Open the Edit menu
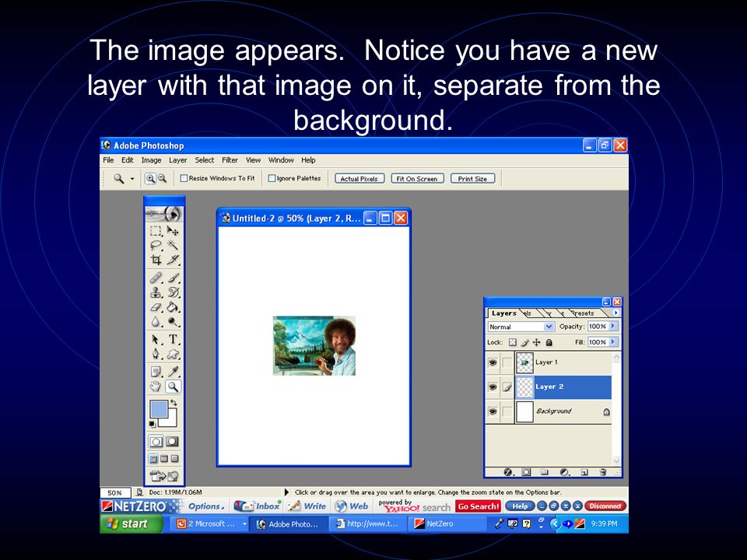The height and width of the screenshot is (560, 747). click(x=127, y=160)
